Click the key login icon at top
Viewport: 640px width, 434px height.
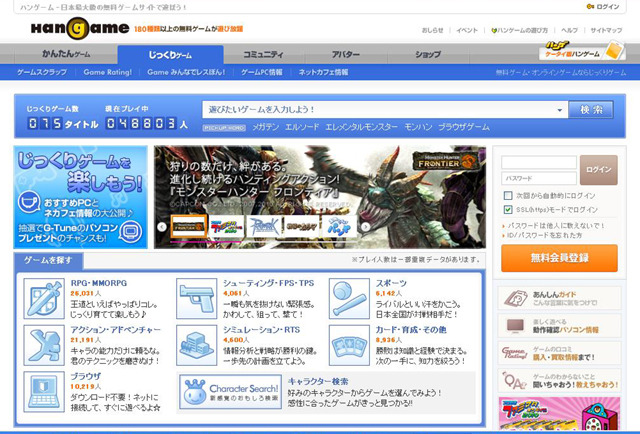[590, 7]
